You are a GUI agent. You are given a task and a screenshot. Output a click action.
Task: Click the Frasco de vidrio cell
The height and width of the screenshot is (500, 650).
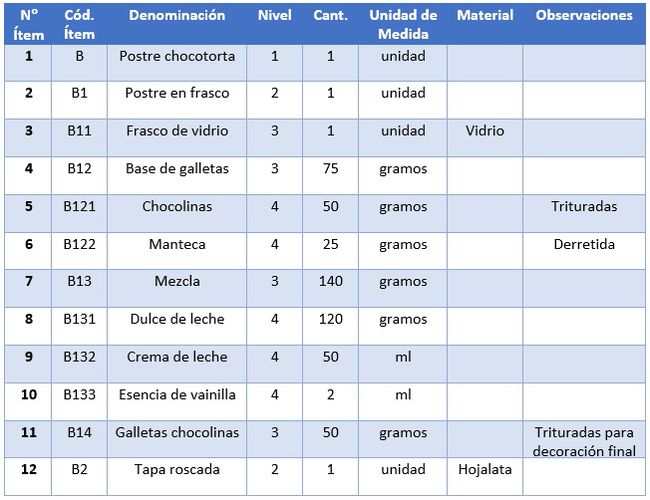tap(177, 138)
